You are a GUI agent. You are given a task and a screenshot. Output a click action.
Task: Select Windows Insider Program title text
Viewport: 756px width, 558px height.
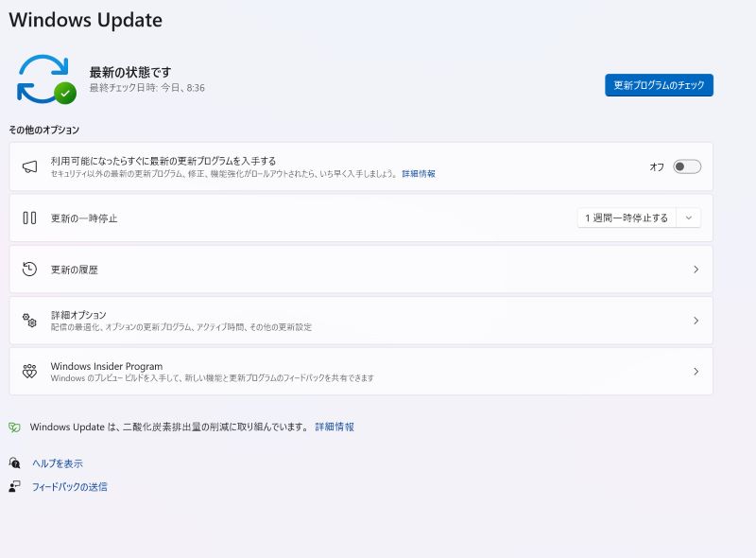coord(107,366)
